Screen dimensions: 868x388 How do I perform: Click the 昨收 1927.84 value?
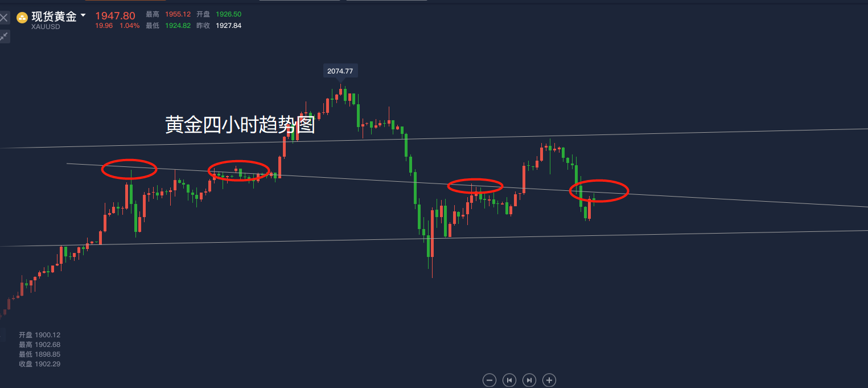(x=228, y=26)
